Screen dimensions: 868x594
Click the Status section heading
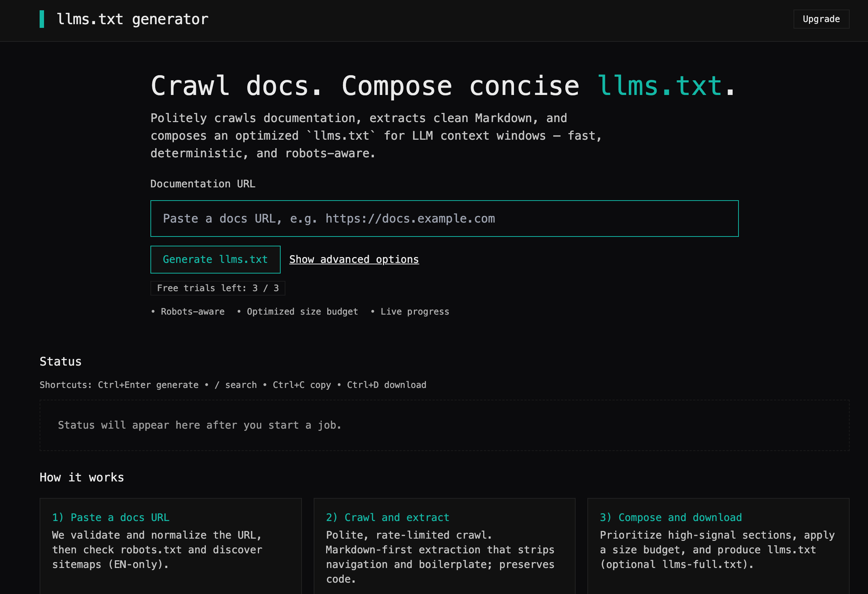(61, 362)
